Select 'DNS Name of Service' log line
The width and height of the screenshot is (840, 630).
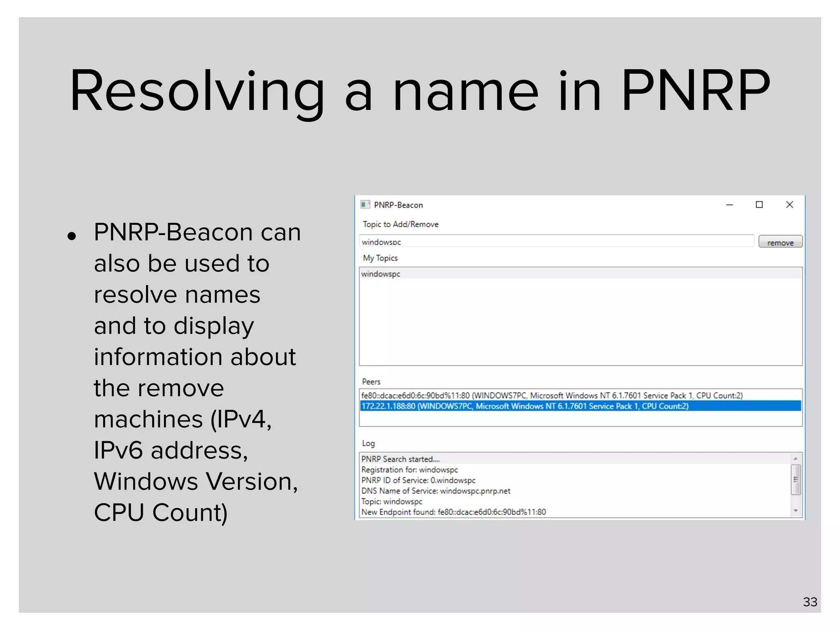tap(575, 491)
